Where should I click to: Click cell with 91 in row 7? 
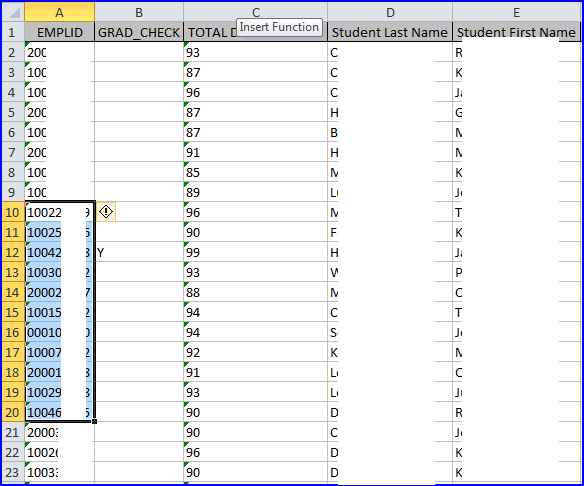pos(256,152)
